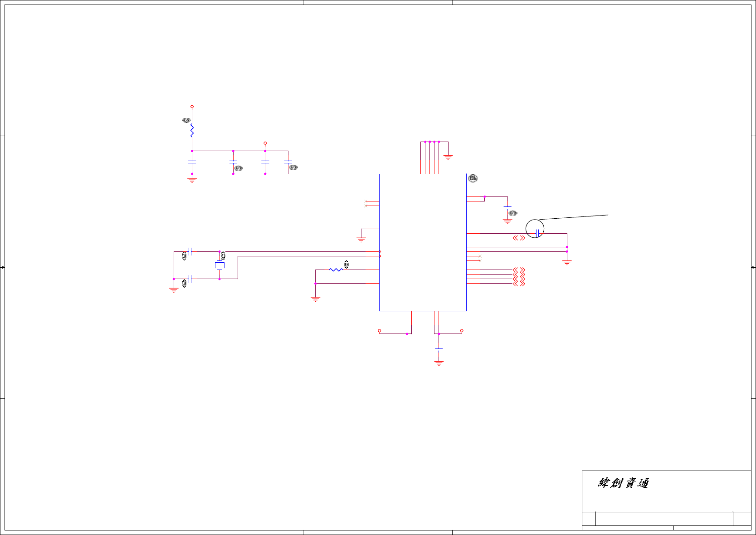Click the power terminal circle above the capacitor bank
Viewport: 756px width, 535px height.
(x=265, y=143)
